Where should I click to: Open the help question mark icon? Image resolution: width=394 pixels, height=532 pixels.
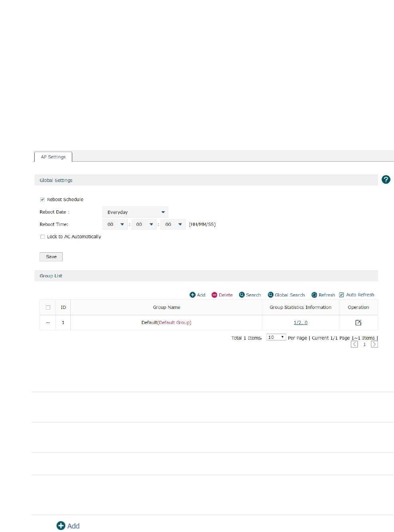386,180
